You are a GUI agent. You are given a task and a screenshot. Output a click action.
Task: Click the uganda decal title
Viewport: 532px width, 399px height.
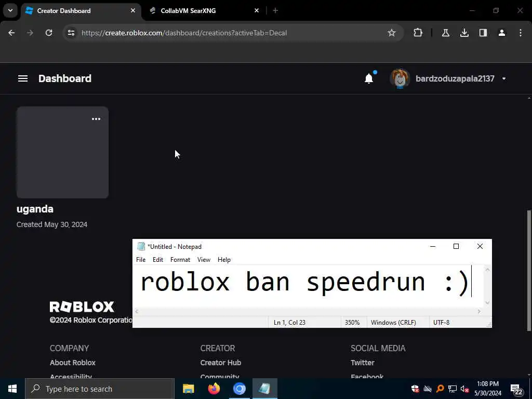35,209
